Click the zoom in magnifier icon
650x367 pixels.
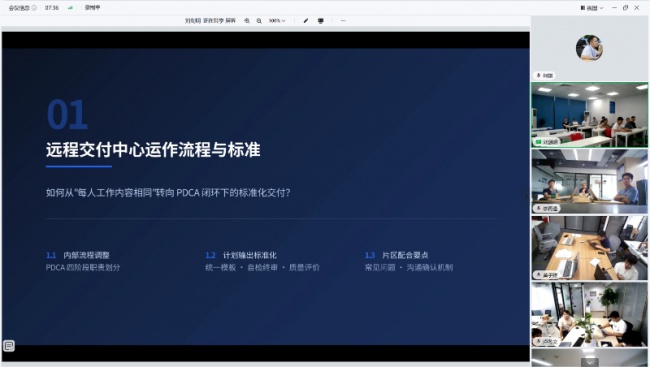click(x=247, y=21)
